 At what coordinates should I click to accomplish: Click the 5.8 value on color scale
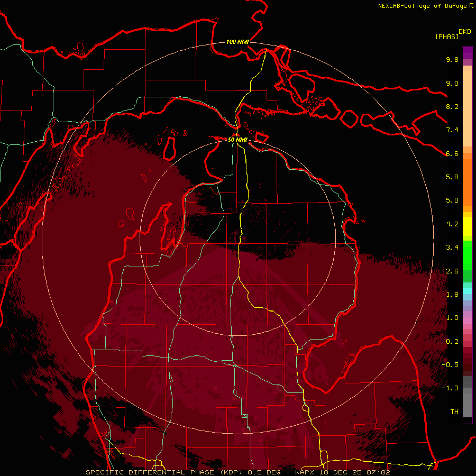452,177
